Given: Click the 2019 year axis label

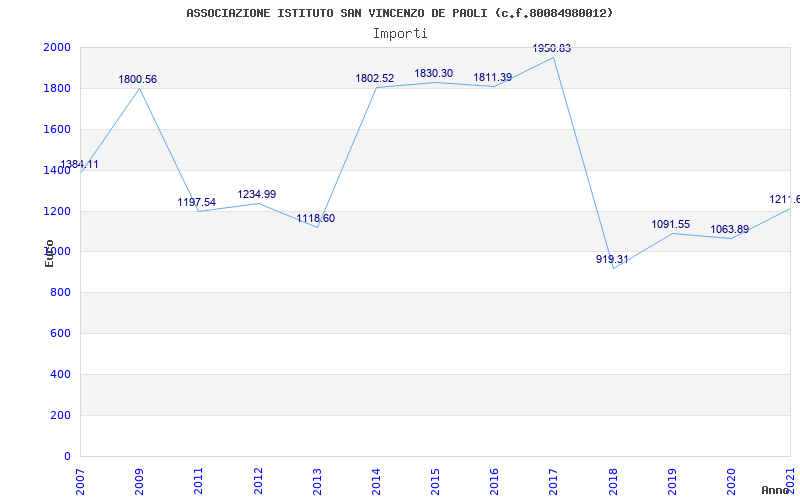Looking at the screenshot, I should point(672,481).
